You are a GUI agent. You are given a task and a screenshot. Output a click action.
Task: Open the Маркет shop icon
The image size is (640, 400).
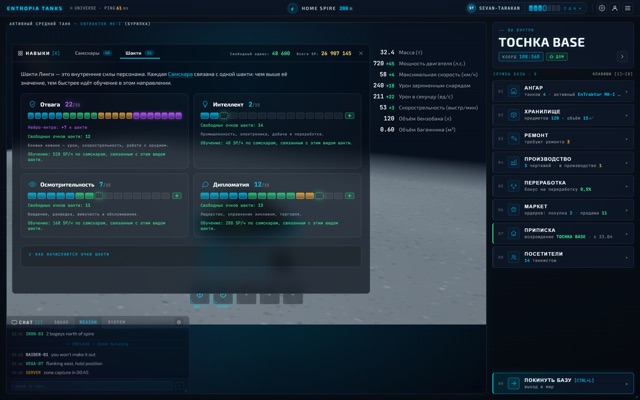(x=513, y=209)
